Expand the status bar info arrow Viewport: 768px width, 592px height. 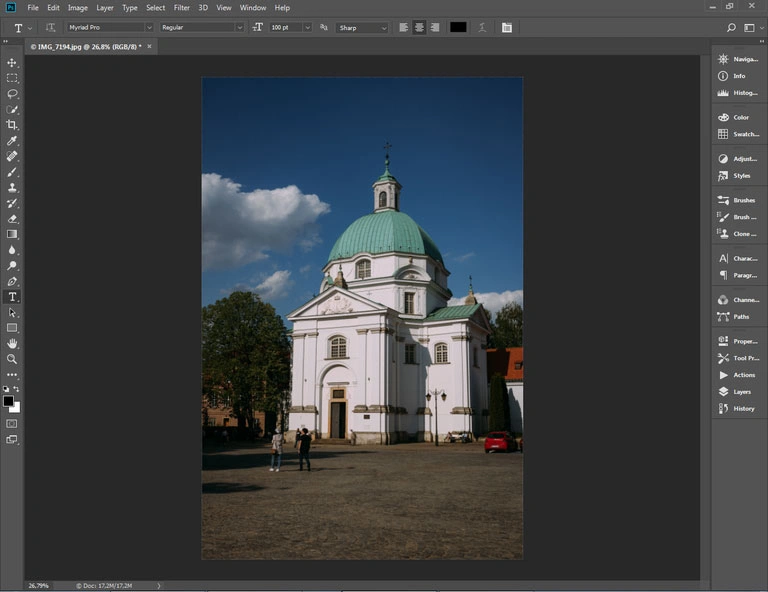coord(159,585)
